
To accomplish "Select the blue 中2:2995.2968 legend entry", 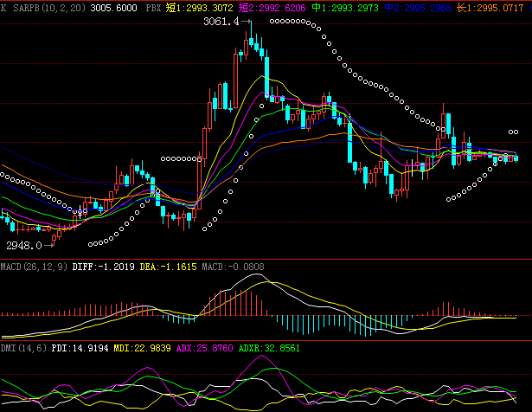I will coord(418,8).
